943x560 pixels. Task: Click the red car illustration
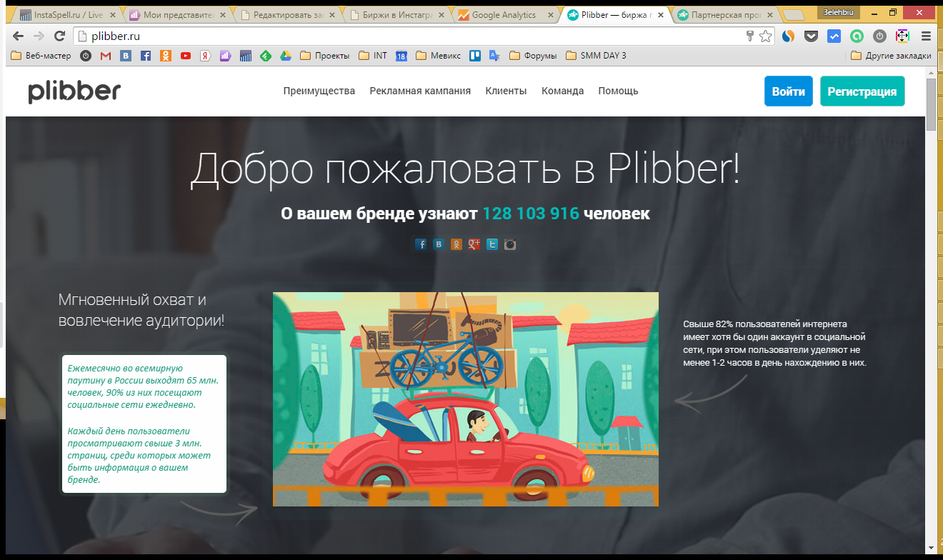point(466,399)
